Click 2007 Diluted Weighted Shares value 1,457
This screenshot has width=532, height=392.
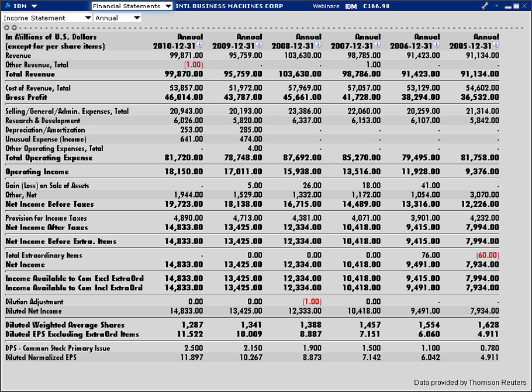click(x=370, y=325)
